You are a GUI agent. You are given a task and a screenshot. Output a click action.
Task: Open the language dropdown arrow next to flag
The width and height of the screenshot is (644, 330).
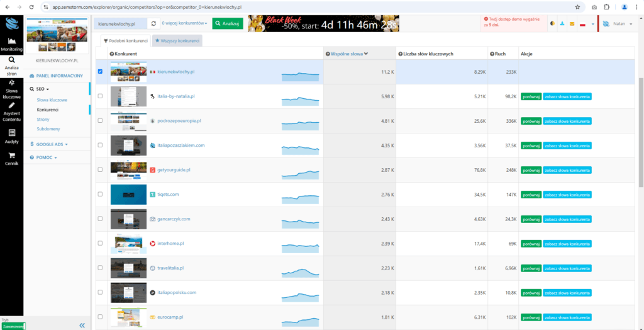coord(592,25)
